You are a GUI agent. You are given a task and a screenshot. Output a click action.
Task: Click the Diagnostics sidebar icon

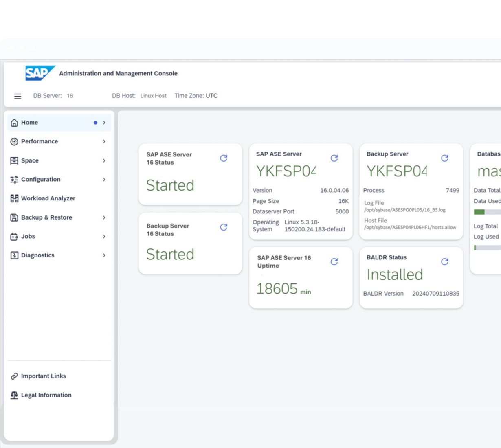click(x=14, y=255)
